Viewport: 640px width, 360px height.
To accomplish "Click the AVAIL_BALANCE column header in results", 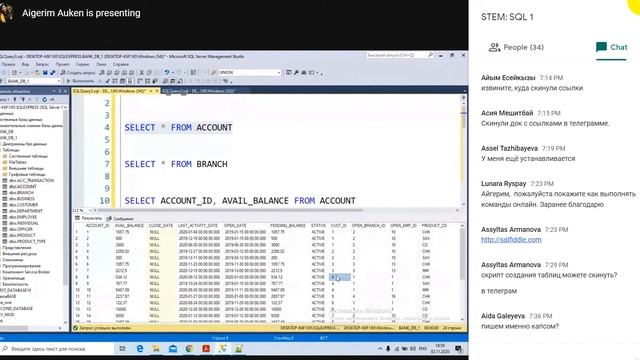I will click(129, 225).
